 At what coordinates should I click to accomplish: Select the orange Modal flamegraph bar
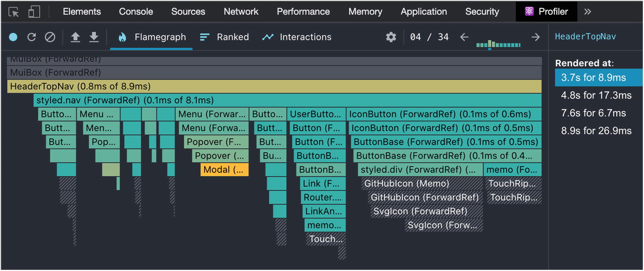pos(224,170)
